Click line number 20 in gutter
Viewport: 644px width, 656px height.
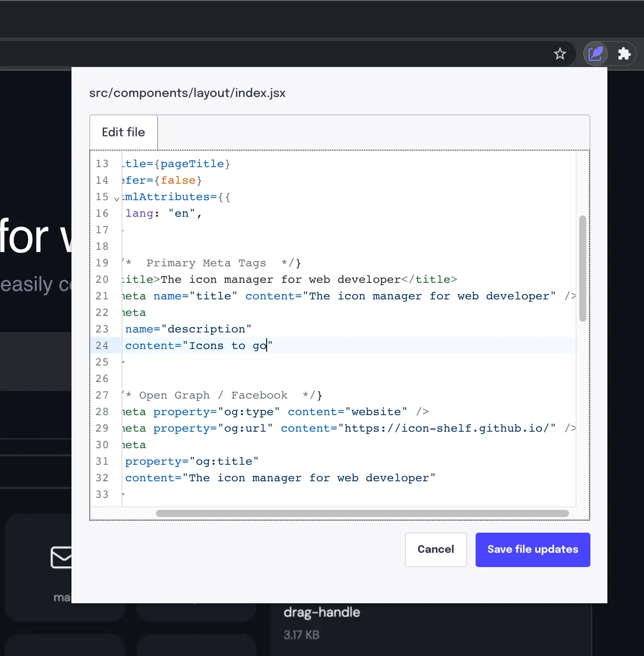[x=102, y=280]
